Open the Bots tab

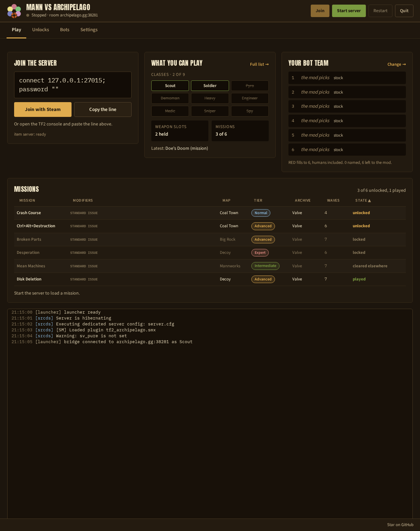[65, 30]
